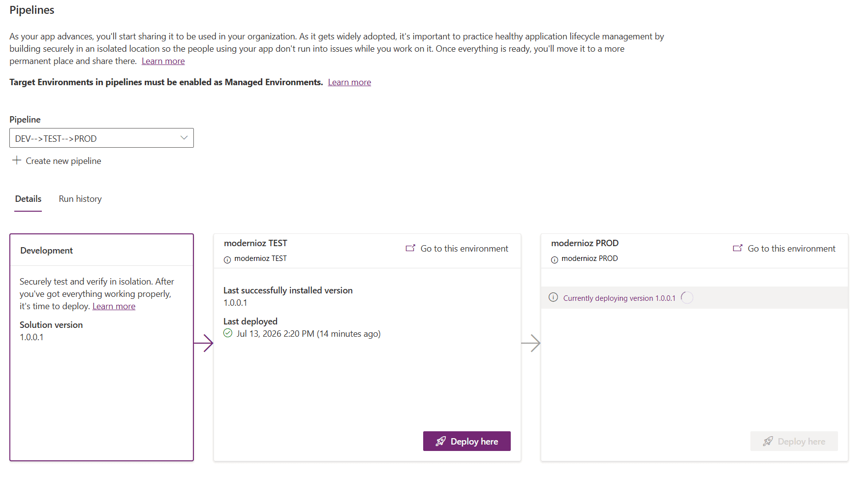
Task: Click the deploying progress spinner in PROD
Action: pos(687,297)
